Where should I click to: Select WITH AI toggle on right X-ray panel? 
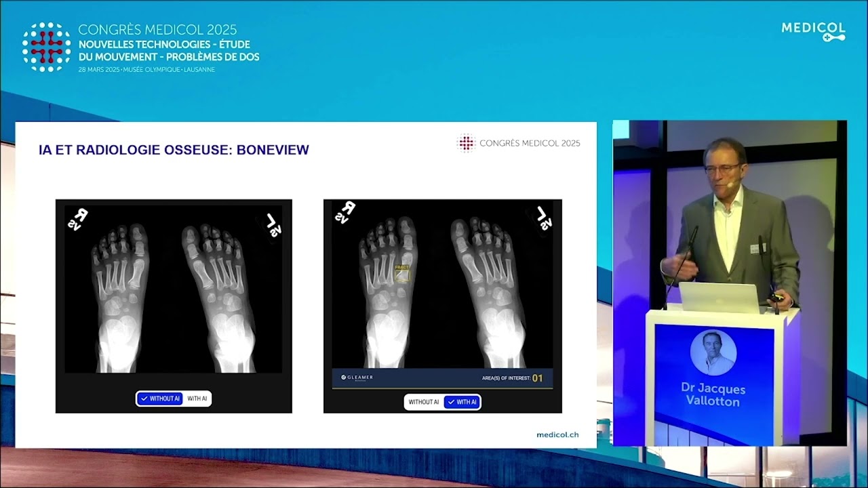click(x=462, y=402)
